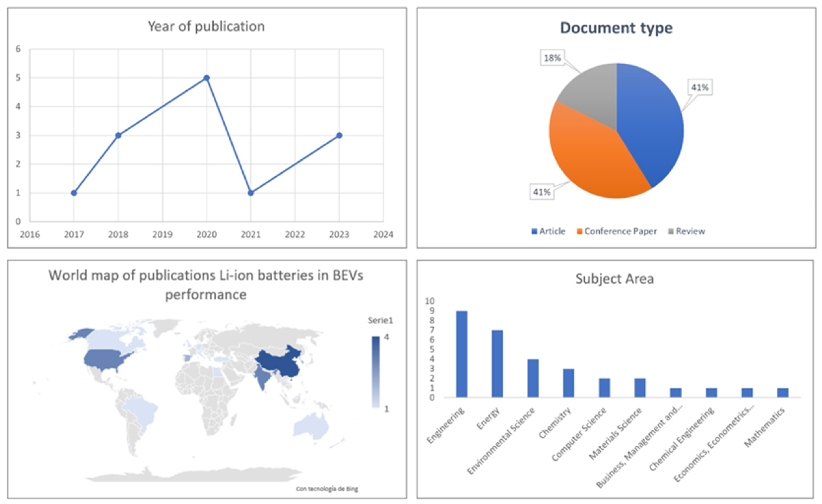Click the Article legend color swatch
Image resolution: width=822 pixels, height=504 pixels.
[x=534, y=232]
